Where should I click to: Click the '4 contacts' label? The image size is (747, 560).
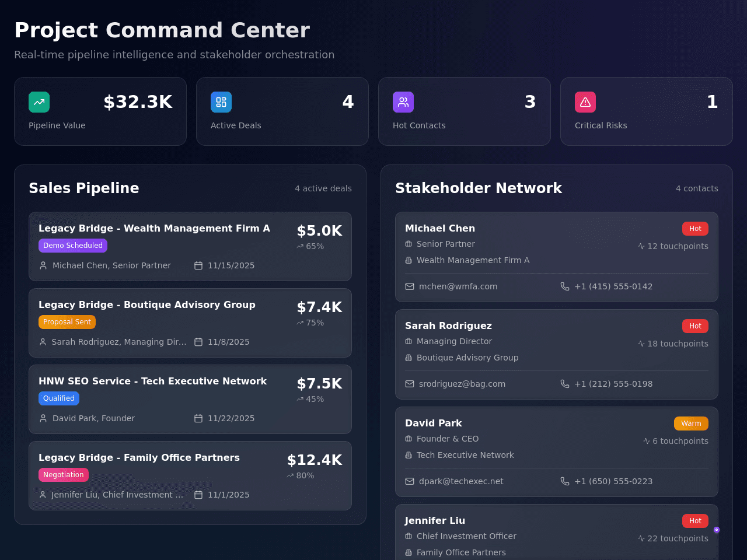point(697,188)
